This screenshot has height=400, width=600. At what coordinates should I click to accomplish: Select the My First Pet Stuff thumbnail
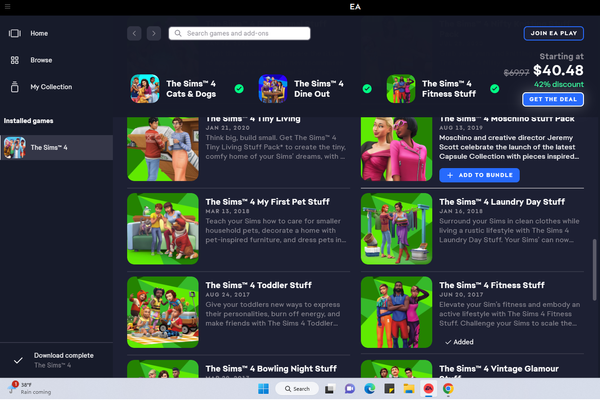163,229
